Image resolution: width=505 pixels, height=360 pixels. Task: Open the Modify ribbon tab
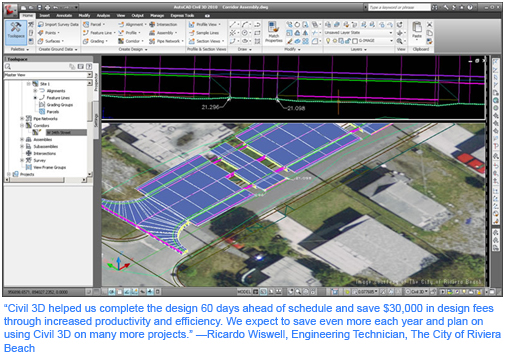84,15
